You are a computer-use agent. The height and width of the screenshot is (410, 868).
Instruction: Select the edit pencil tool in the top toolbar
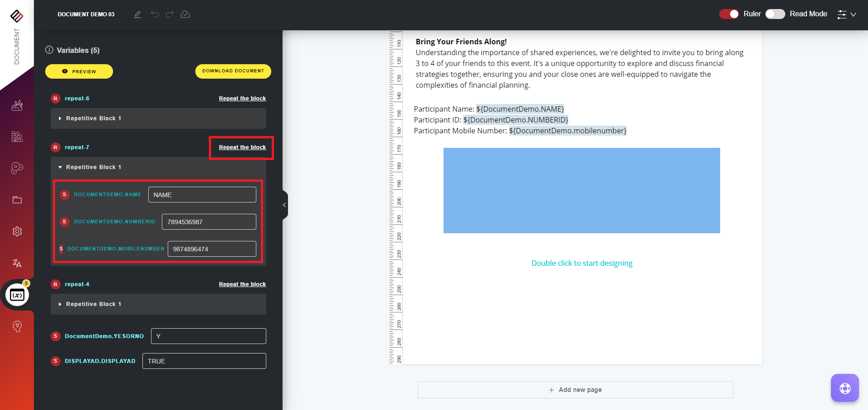pos(137,14)
